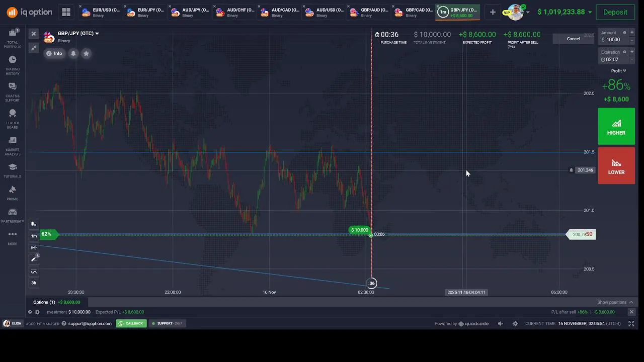The width and height of the screenshot is (644, 362).
Task: Close the positions summary bar X
Action: [x=631, y=312]
